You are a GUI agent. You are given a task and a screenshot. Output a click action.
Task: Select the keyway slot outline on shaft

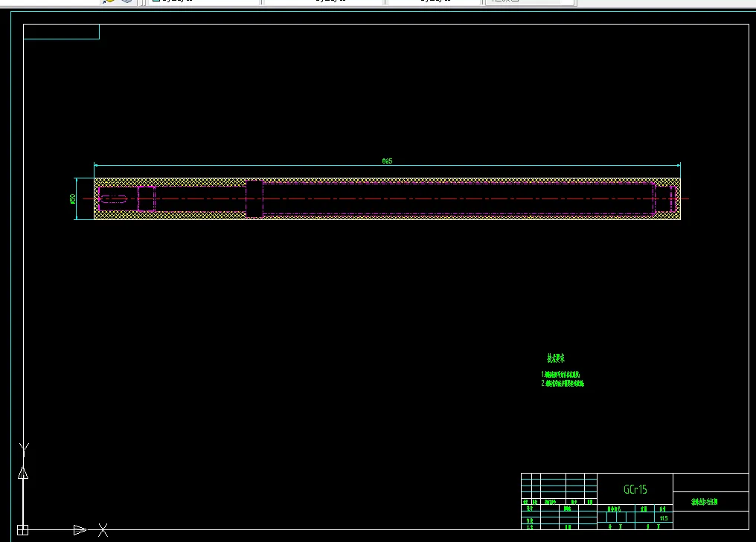pyautogui.click(x=113, y=199)
